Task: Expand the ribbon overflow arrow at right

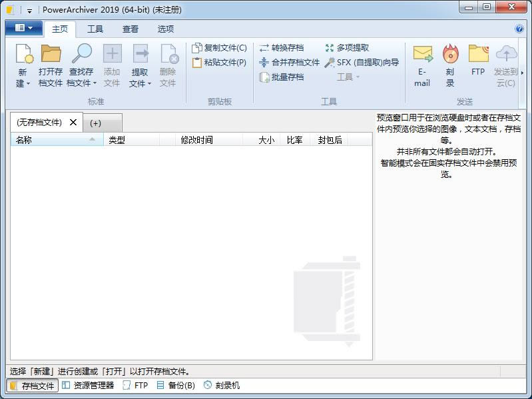Action: (522, 73)
